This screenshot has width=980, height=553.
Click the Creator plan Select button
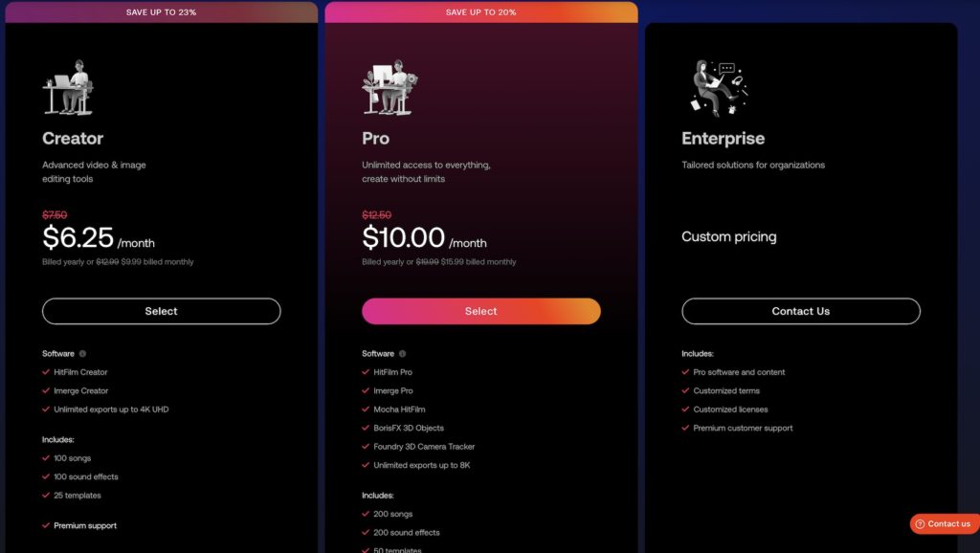click(x=161, y=311)
